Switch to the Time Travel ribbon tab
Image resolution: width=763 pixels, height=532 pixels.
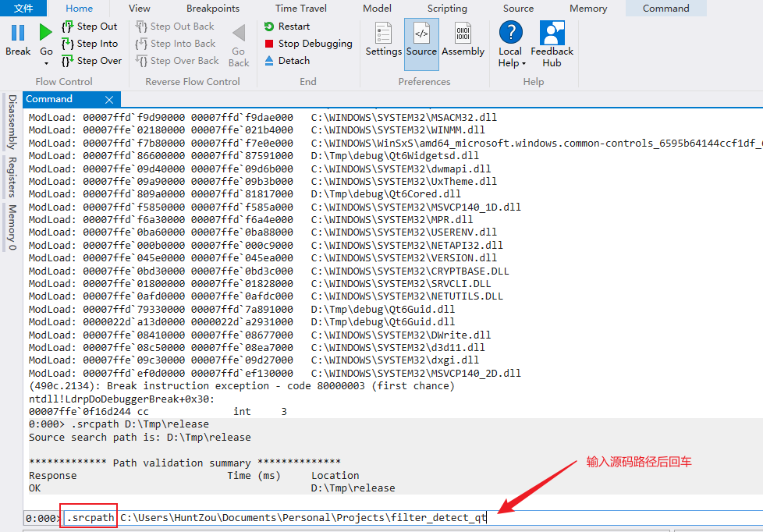point(301,9)
